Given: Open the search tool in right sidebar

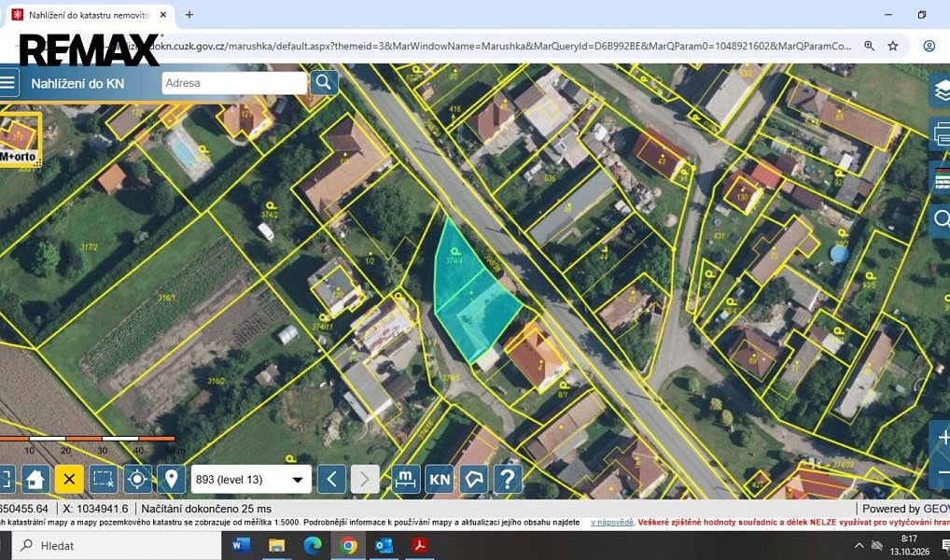Looking at the screenshot, I should coord(941,218).
